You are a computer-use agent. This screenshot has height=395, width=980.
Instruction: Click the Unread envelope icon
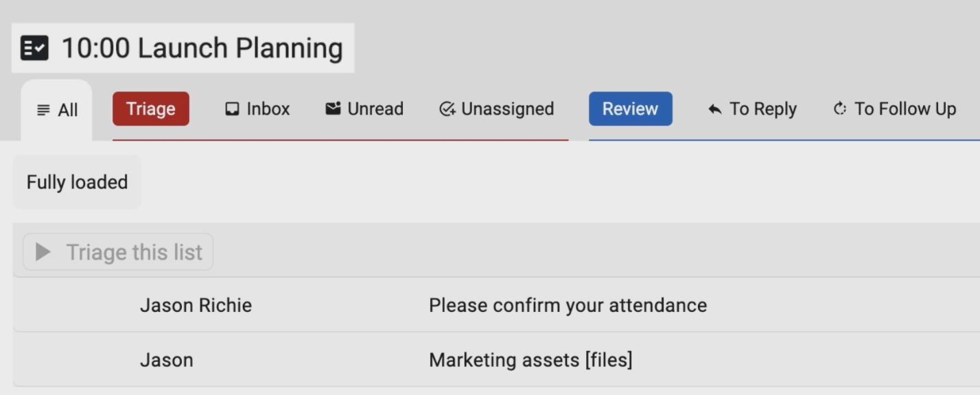point(334,109)
